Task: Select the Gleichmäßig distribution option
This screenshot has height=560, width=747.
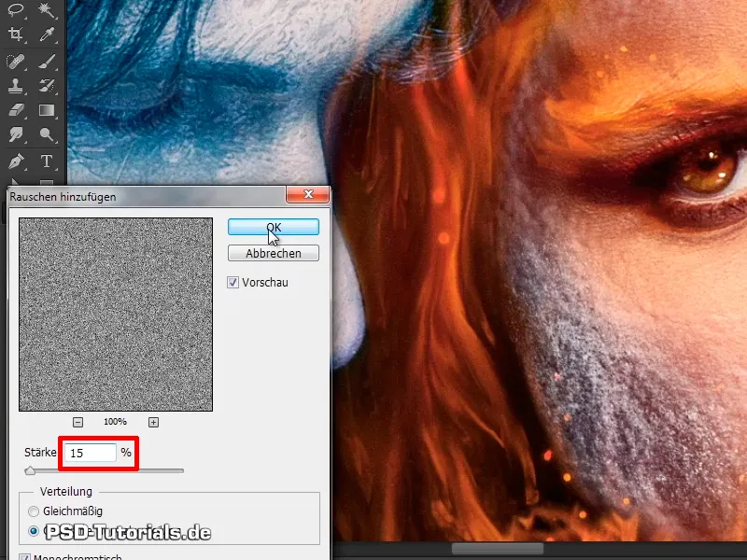Action: click(x=34, y=511)
